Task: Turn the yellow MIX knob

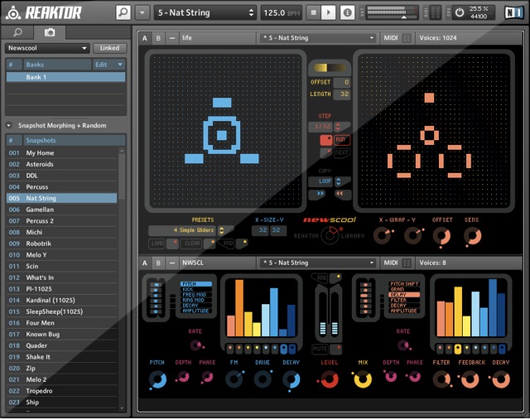Action: click(363, 379)
